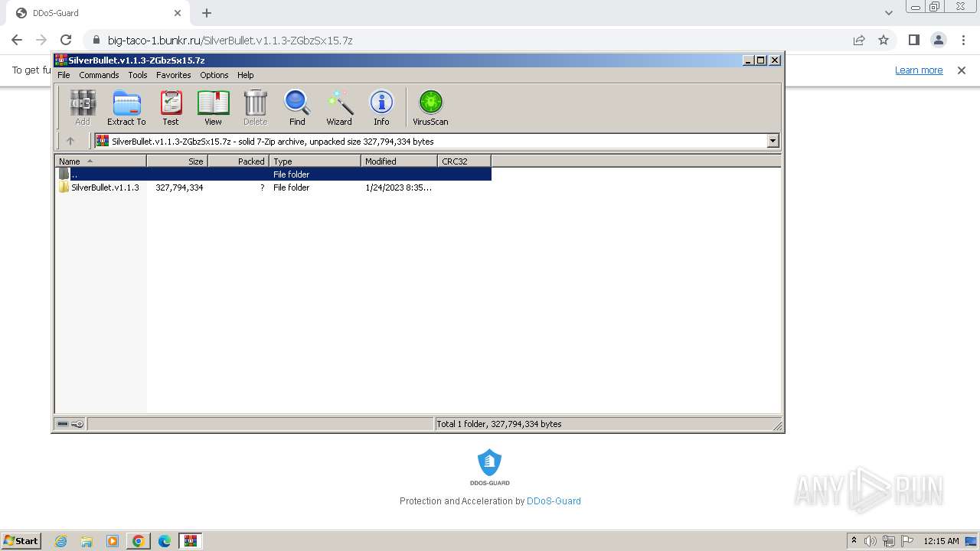Viewport: 980px width, 551px height.
Task: Share this page icon in Chrome
Action: [859, 40]
